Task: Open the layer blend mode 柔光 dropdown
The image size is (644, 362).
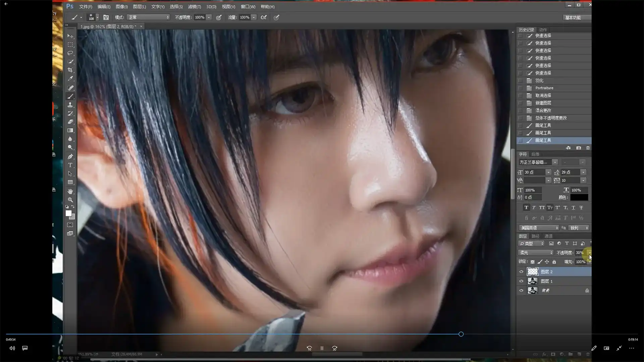Action: tap(536, 253)
